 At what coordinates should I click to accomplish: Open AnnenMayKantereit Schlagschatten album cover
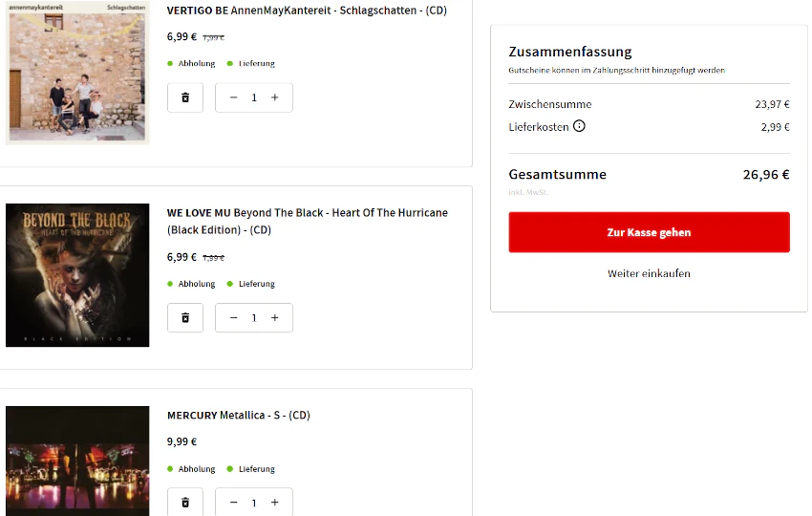(x=77, y=72)
